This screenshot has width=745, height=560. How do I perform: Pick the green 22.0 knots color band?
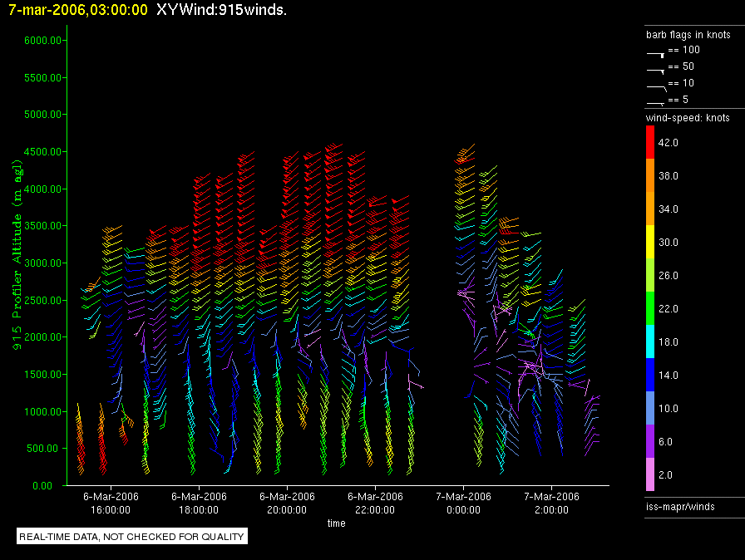click(651, 309)
